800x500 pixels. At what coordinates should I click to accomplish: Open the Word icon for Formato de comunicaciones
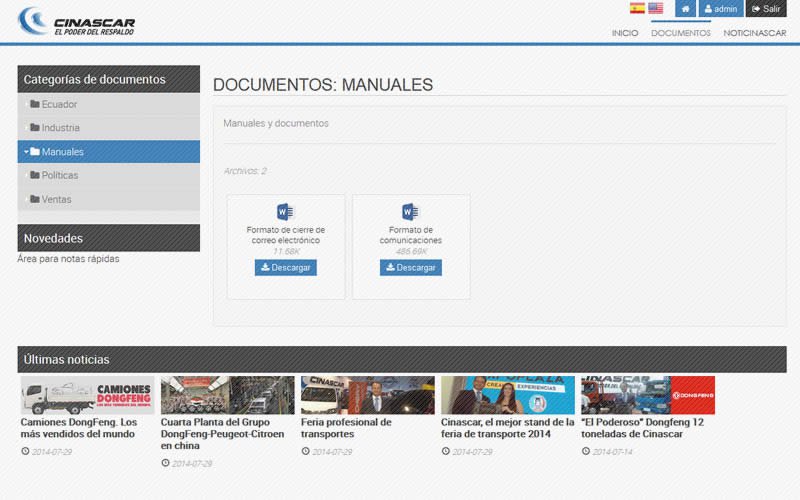coord(410,211)
